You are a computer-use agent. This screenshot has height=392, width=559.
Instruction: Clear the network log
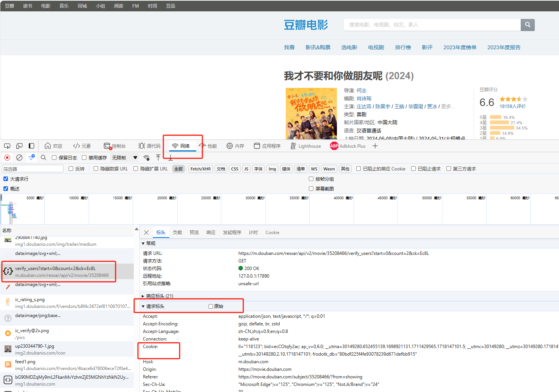tap(19, 158)
